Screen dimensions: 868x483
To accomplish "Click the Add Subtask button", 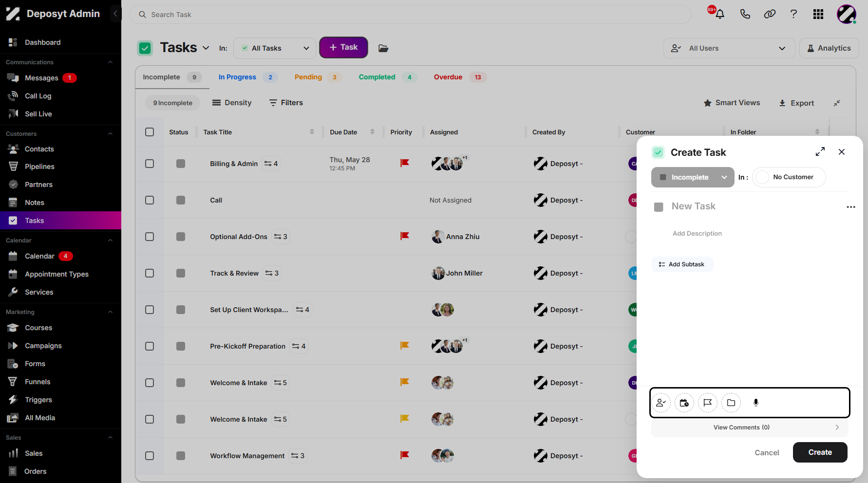I will (682, 264).
